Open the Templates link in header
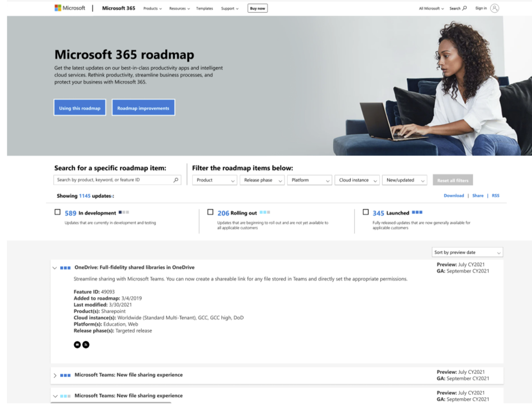This screenshot has height=404, width=532. pos(204,8)
